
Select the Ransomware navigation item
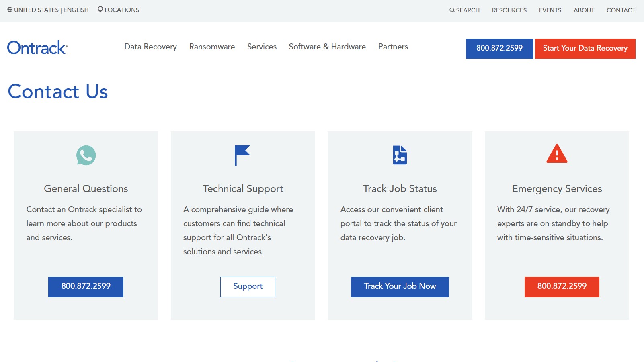pyautogui.click(x=212, y=47)
